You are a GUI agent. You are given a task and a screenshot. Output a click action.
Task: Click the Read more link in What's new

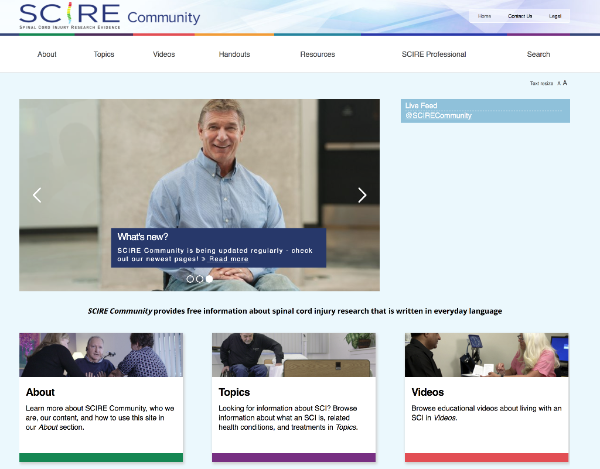point(229,259)
